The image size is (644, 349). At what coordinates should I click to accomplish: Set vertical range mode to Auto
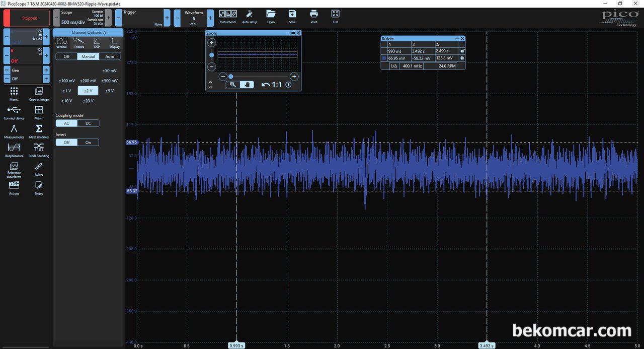click(x=110, y=56)
